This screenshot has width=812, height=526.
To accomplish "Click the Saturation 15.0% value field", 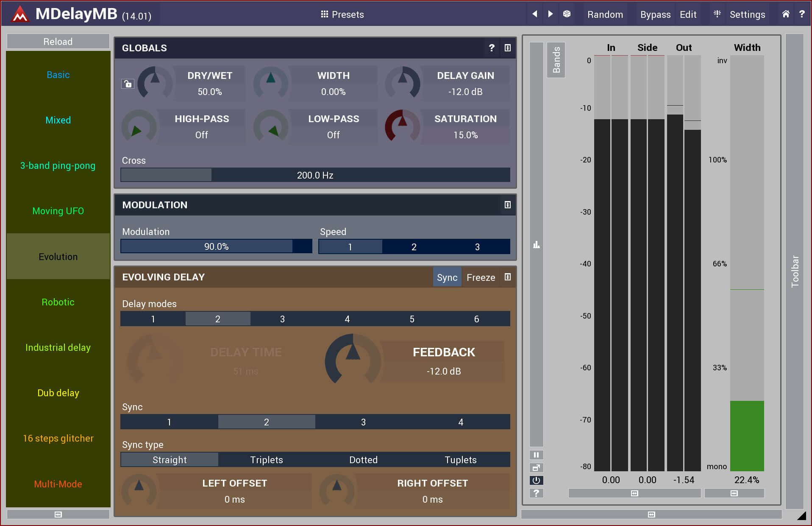I will click(x=465, y=135).
